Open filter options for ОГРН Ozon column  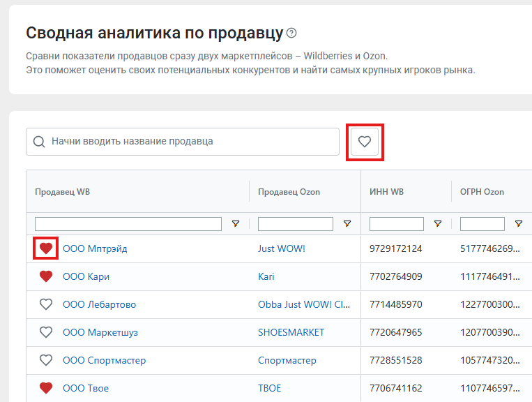tap(519, 224)
